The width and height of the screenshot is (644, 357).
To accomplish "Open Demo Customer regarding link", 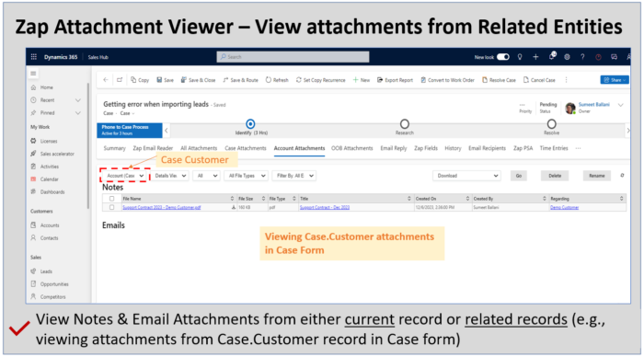I will click(x=564, y=207).
